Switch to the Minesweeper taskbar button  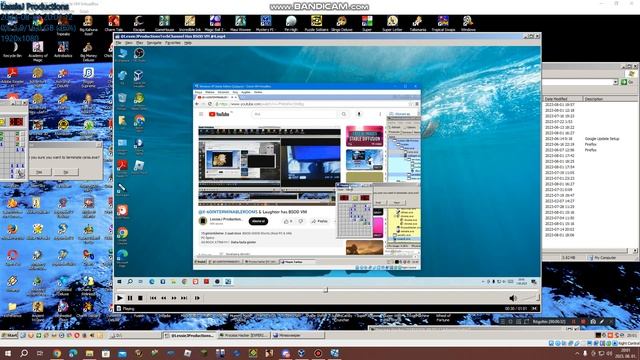(298, 336)
